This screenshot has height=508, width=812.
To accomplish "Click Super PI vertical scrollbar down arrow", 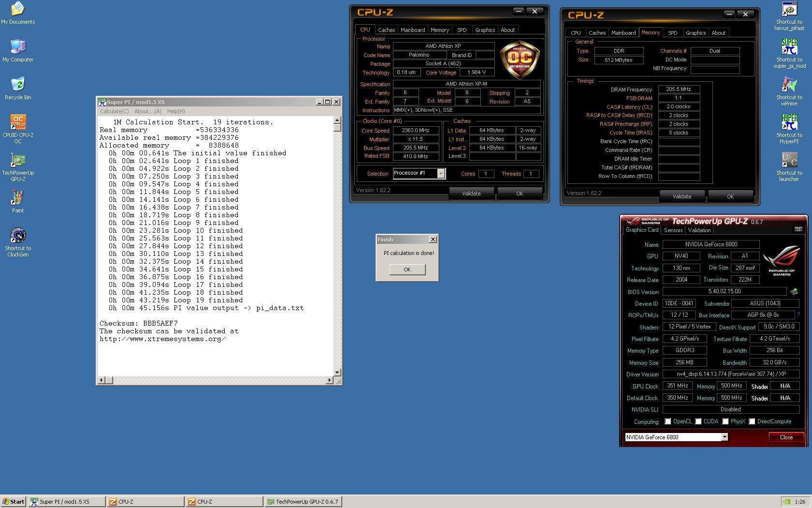I will pos(337,373).
